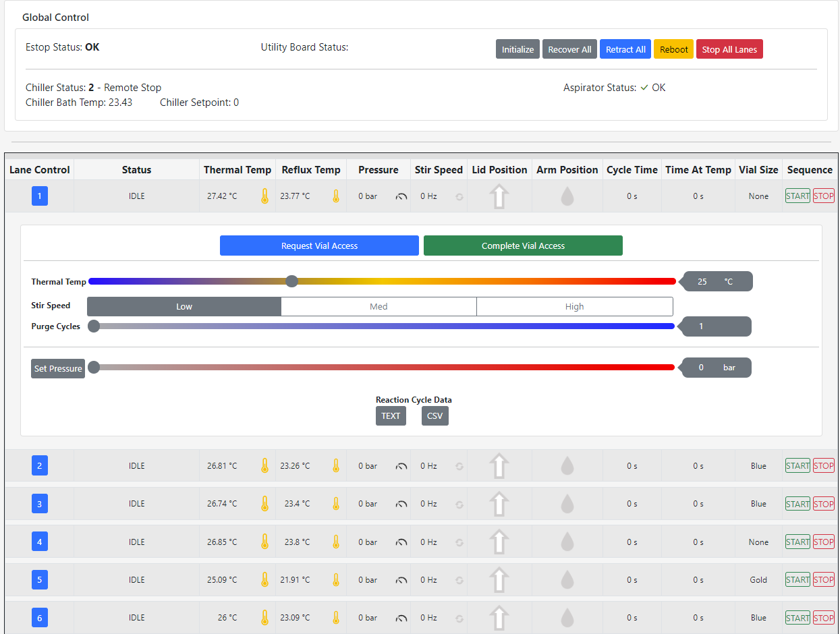
Task: Stop the sequence for lane 1
Action: [824, 196]
